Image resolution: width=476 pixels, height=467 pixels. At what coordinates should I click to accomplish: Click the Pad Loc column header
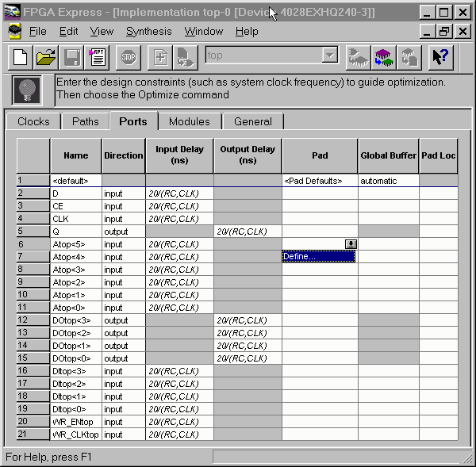point(439,155)
